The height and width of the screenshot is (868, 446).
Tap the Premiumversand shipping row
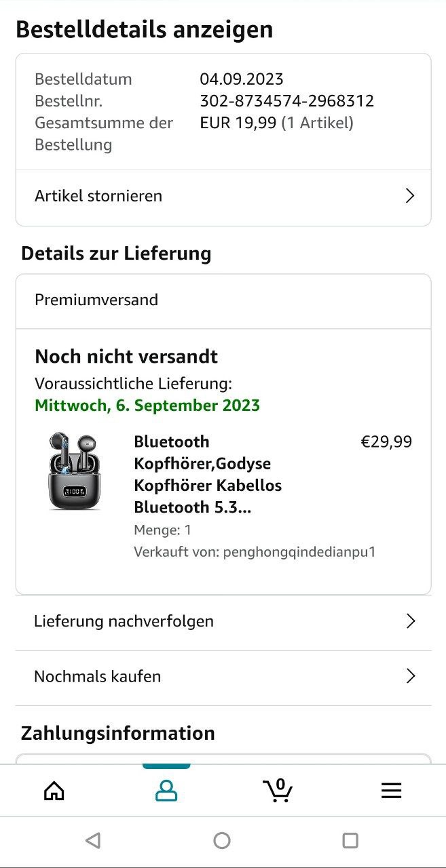(223, 300)
